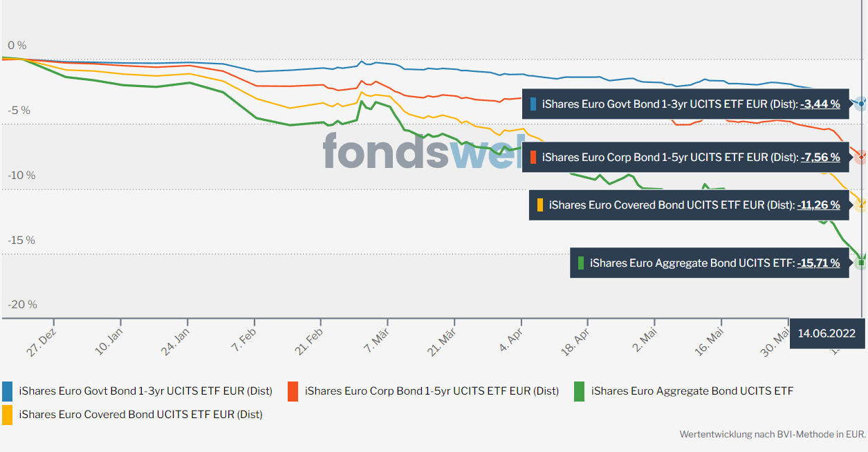Click the orange Corp Bond legend swatch
The image size is (868, 452).
pyautogui.click(x=293, y=391)
